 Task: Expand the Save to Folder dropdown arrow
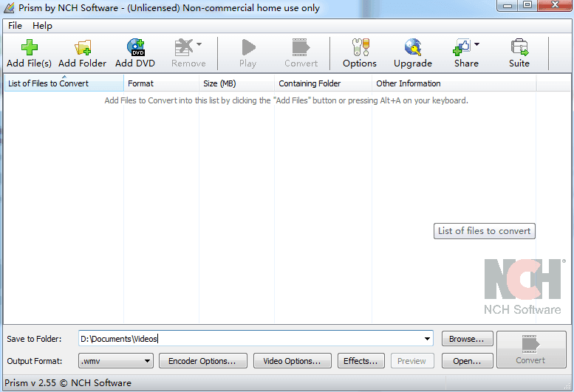(x=427, y=339)
